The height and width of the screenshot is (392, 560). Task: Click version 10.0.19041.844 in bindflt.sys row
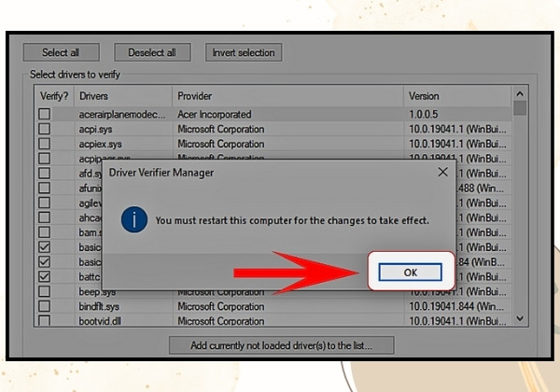click(x=456, y=307)
